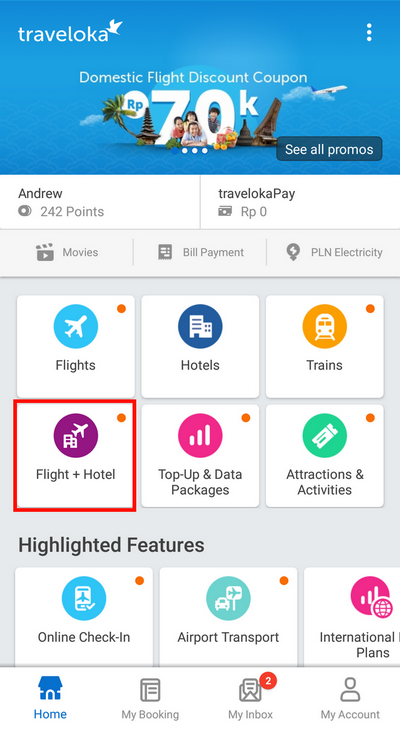Select the Trains icon
400x729 pixels.
pyautogui.click(x=325, y=326)
